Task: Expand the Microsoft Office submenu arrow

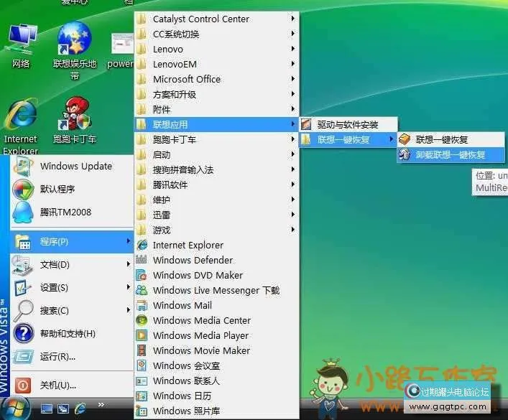Action: (292, 79)
